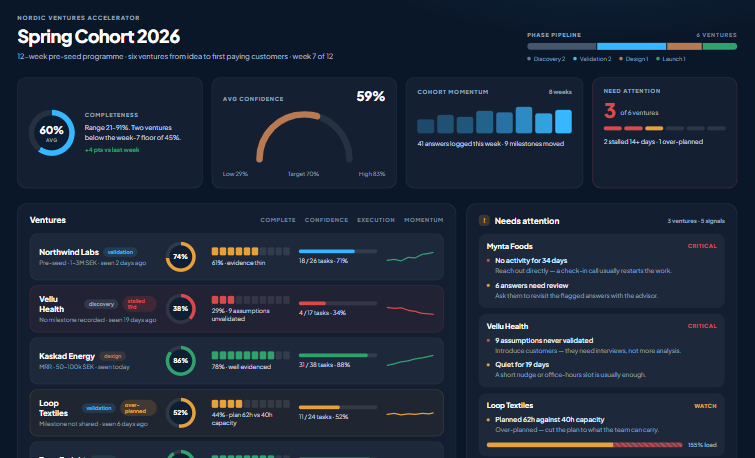Click the Avg Confidence arc gauge
The image size is (755, 458).
(304, 137)
